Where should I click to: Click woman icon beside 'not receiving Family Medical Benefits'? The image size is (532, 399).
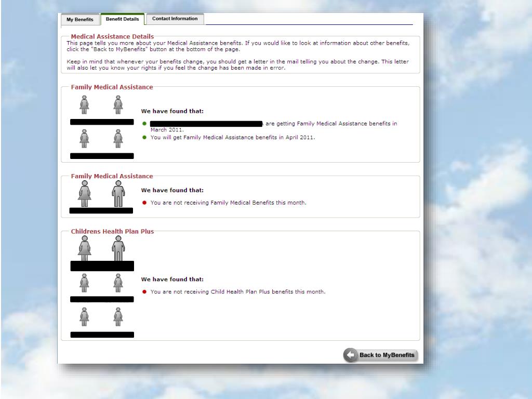[85, 193]
